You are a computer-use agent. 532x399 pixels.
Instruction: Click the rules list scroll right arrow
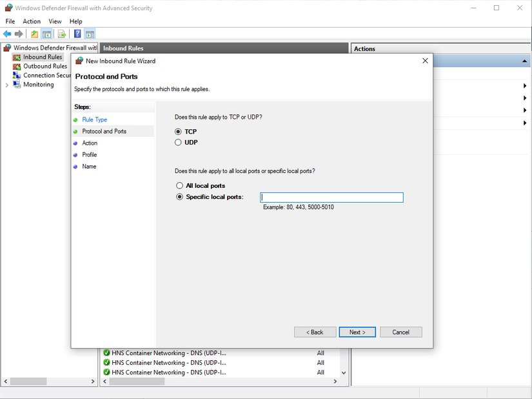(x=335, y=382)
